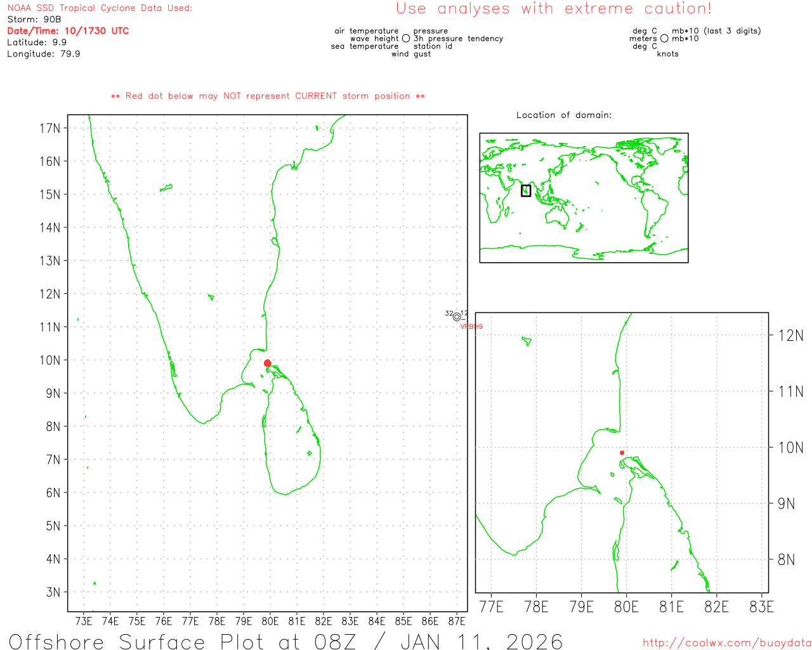Click the 12N label on the zoomed map
Viewport: 812px width, 650px height.
pos(790,336)
